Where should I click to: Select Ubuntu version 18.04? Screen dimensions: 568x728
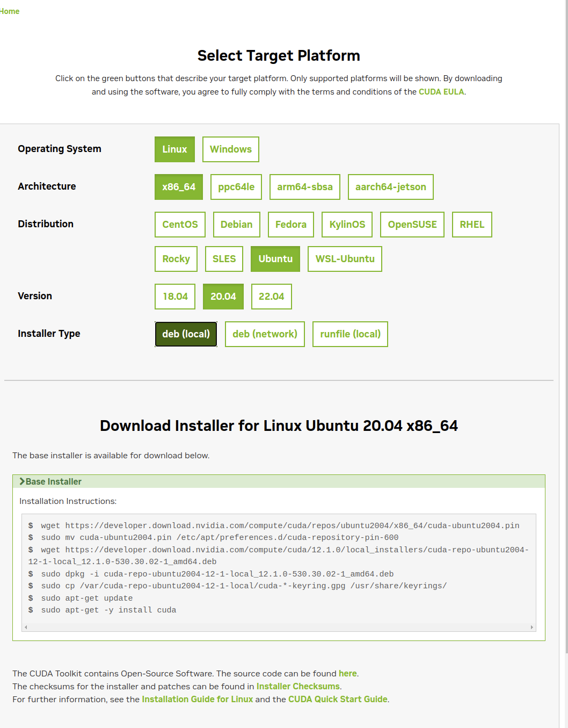click(175, 297)
